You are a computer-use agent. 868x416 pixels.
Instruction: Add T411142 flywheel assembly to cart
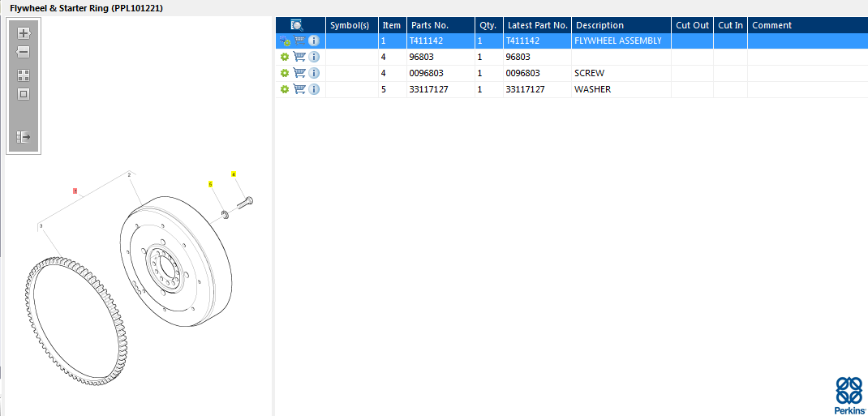point(299,41)
